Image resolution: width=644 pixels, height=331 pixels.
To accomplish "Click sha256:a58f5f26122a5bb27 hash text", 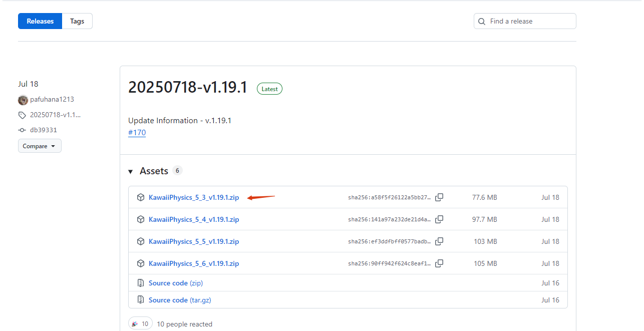I will point(390,197).
